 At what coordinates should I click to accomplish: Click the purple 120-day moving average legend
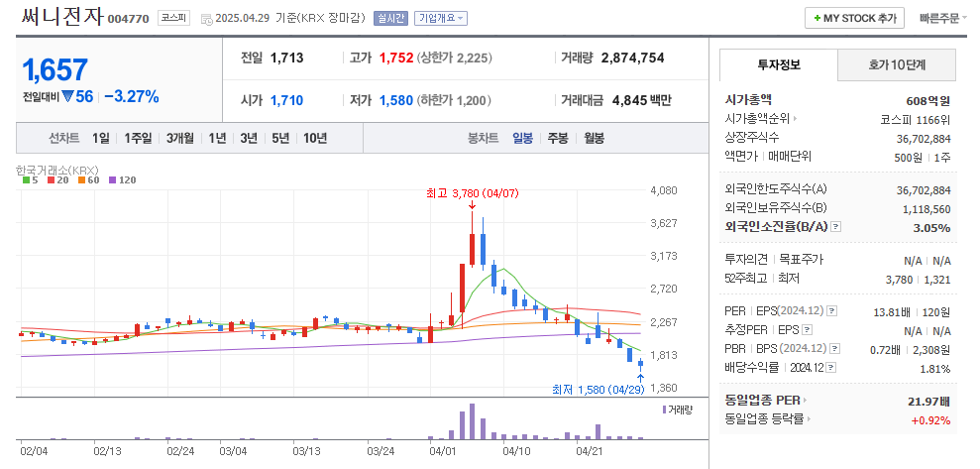(x=123, y=180)
